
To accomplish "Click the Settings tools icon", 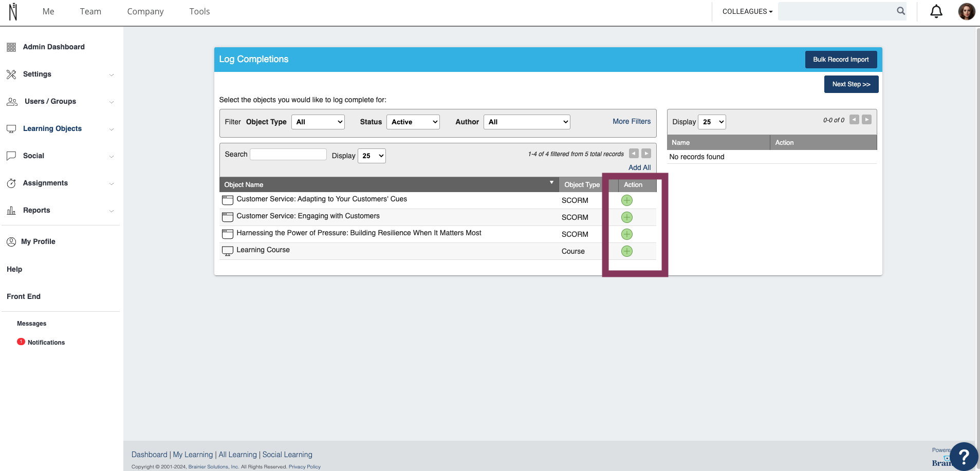I will click(11, 74).
